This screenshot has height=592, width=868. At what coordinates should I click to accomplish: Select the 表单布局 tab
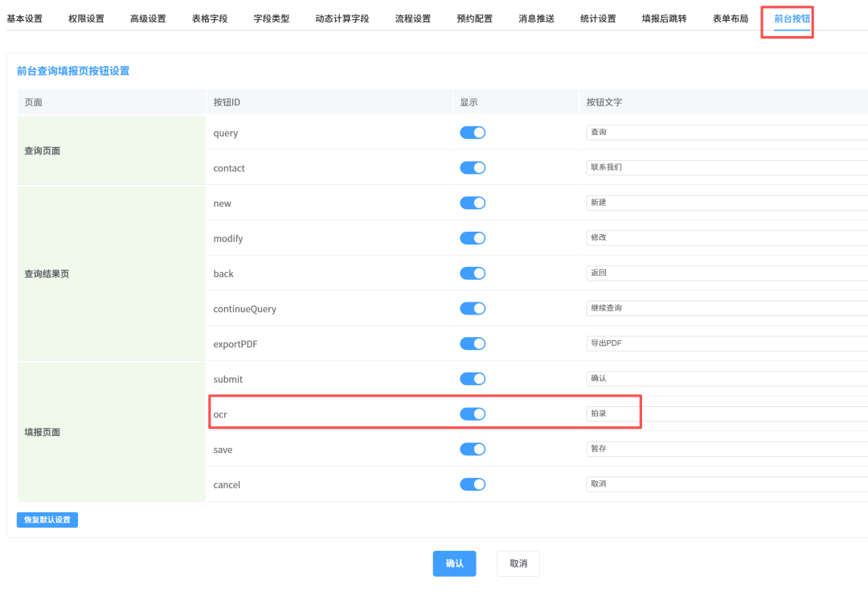730,18
